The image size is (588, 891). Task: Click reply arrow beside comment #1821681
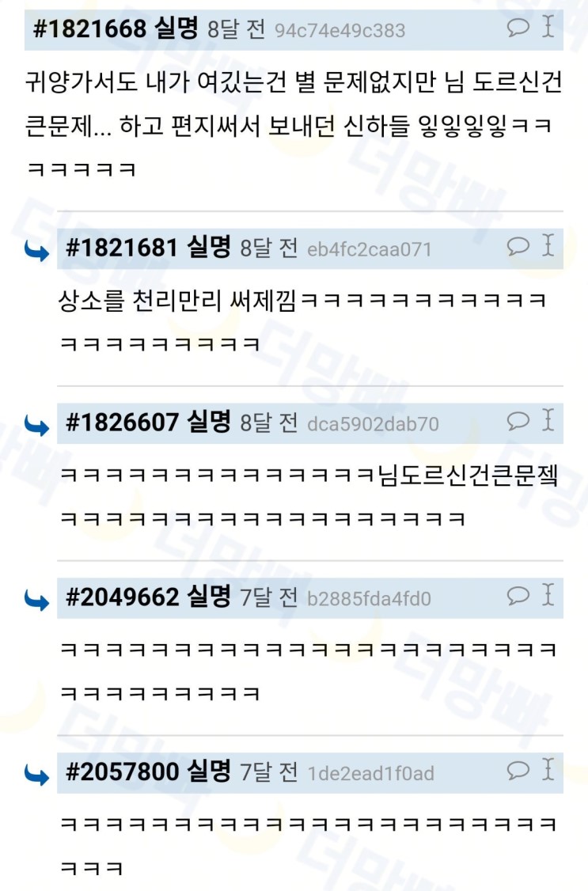37,251
